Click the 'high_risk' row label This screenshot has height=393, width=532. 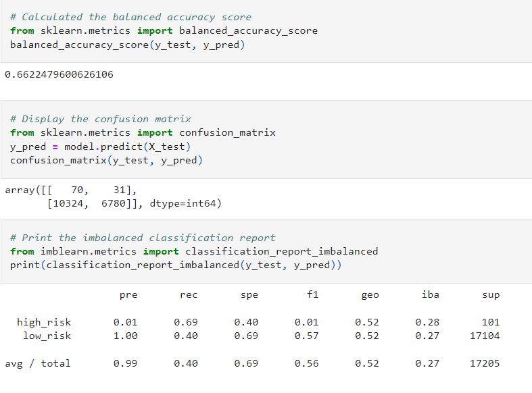pyautogui.click(x=44, y=322)
